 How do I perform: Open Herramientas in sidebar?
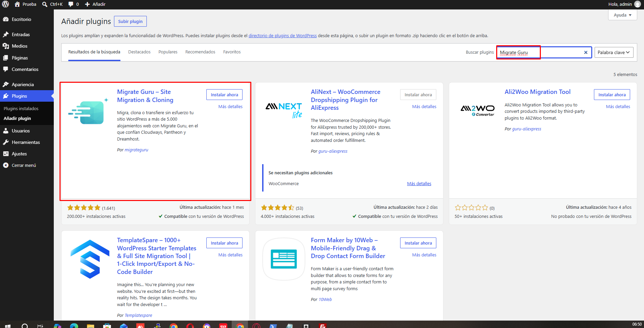[x=27, y=142]
